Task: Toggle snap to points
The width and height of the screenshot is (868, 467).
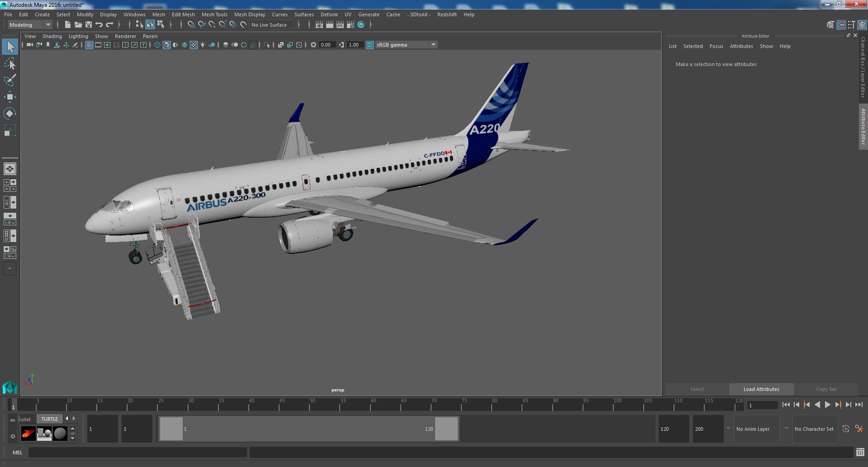Action: point(212,25)
